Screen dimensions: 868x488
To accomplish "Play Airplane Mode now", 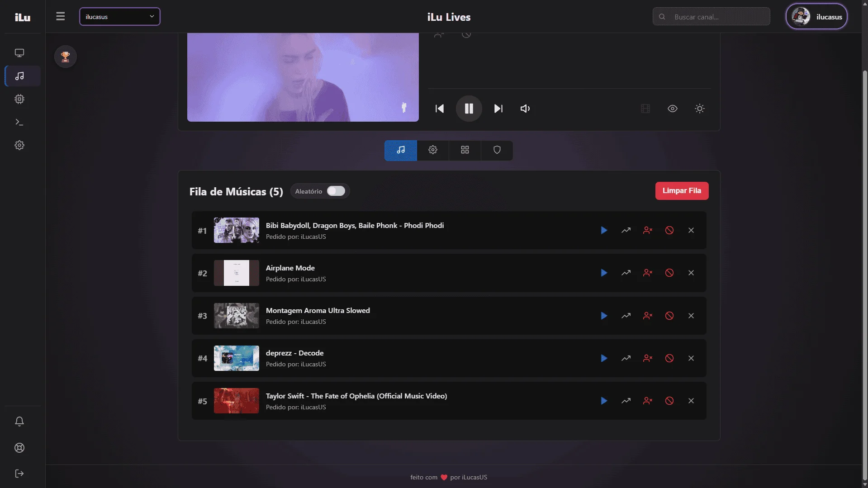I will pyautogui.click(x=604, y=273).
